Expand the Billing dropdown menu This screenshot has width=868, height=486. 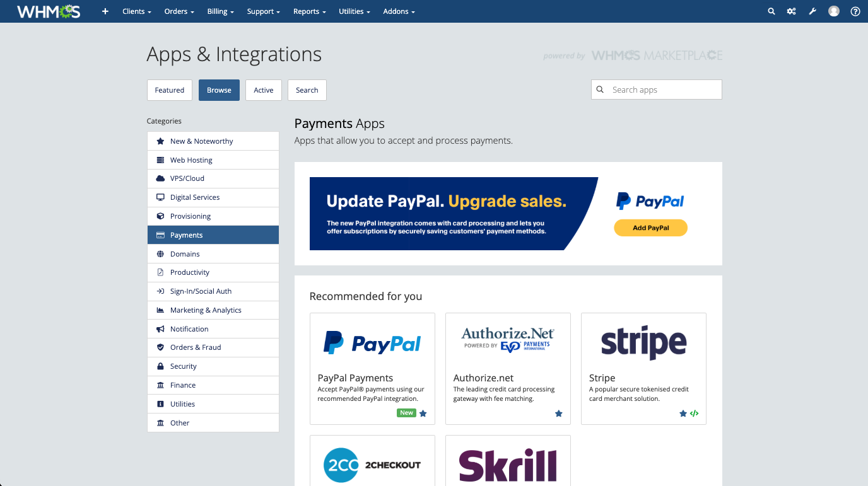click(220, 11)
